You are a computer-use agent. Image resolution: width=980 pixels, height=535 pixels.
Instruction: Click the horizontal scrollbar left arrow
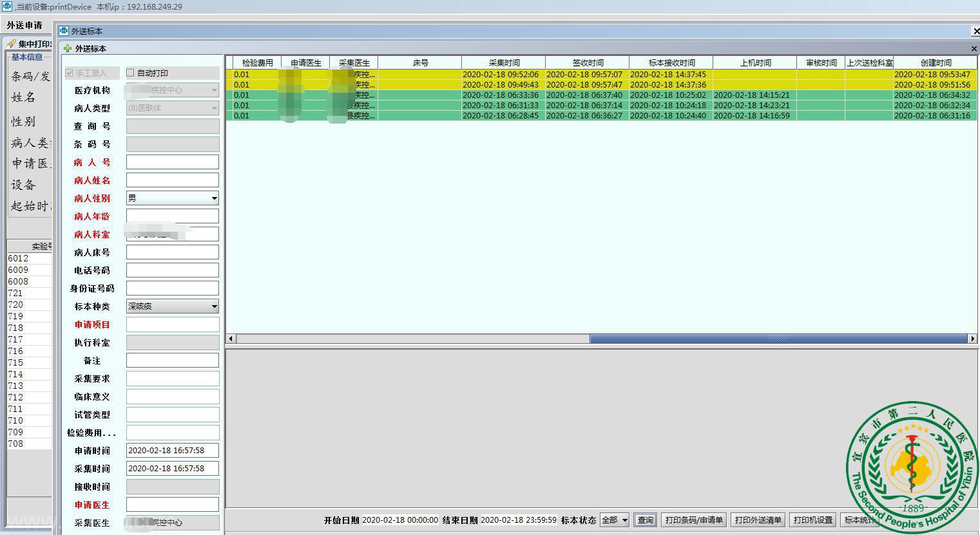coord(231,339)
